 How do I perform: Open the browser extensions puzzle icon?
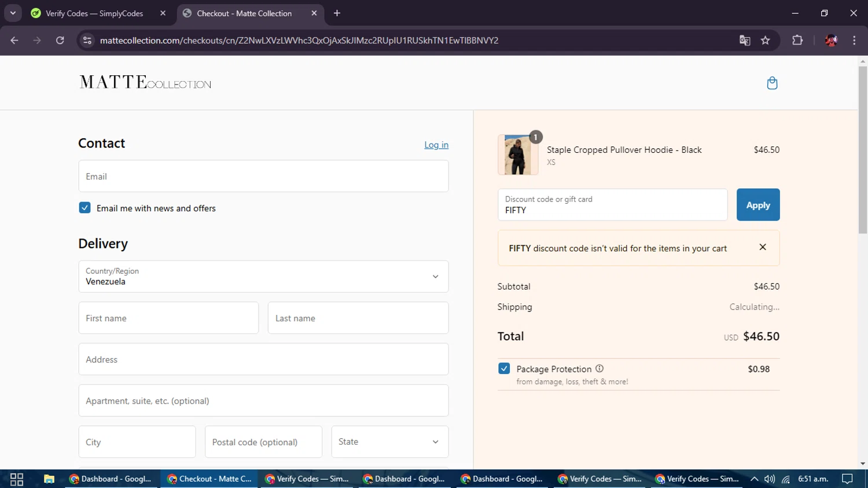pos(797,41)
